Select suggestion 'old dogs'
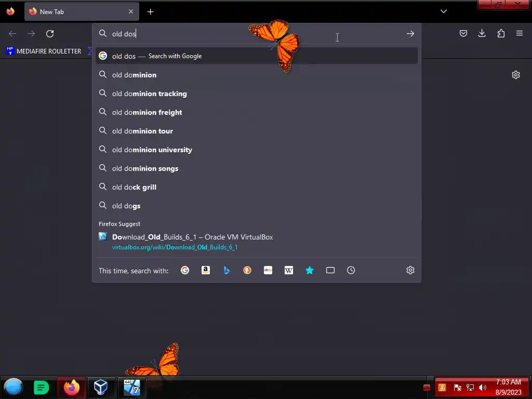 pyautogui.click(x=257, y=206)
